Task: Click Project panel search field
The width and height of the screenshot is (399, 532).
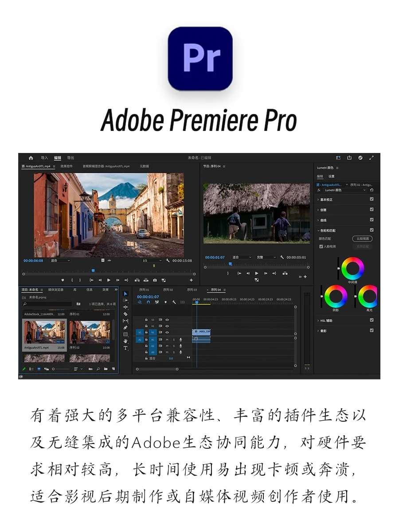Action: point(47,304)
